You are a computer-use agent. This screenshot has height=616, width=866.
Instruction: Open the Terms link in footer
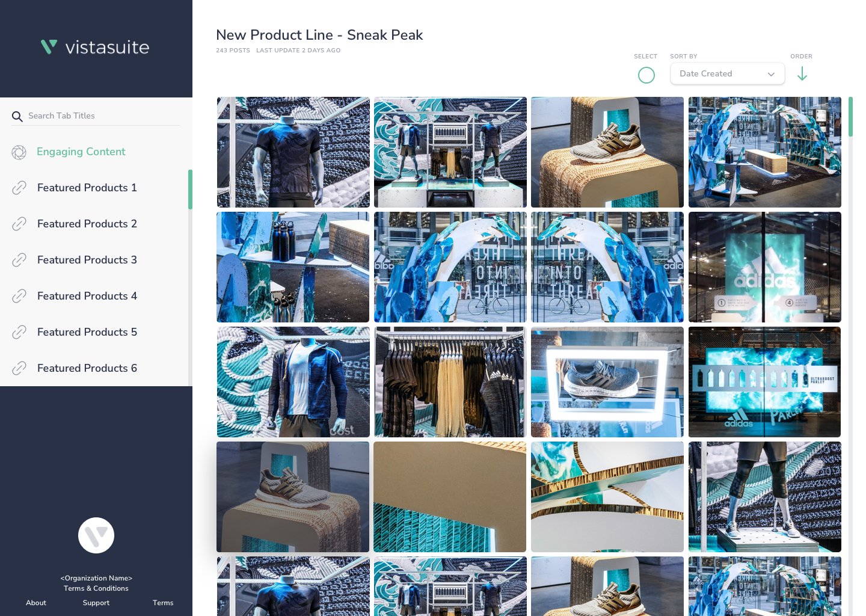coord(163,603)
